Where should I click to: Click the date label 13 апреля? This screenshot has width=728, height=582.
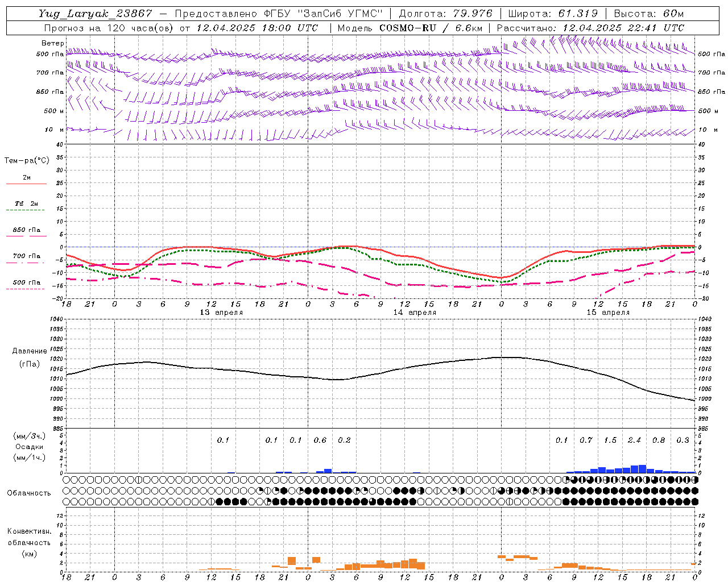[221, 313]
